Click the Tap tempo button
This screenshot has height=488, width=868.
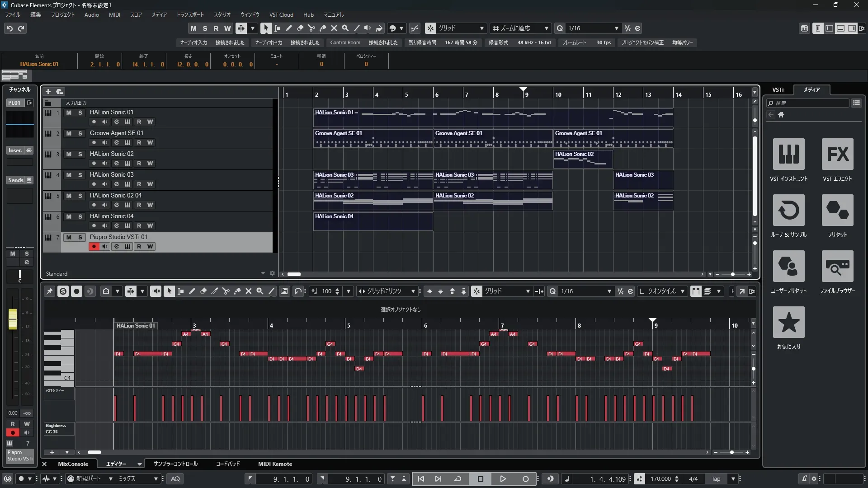coord(716,479)
